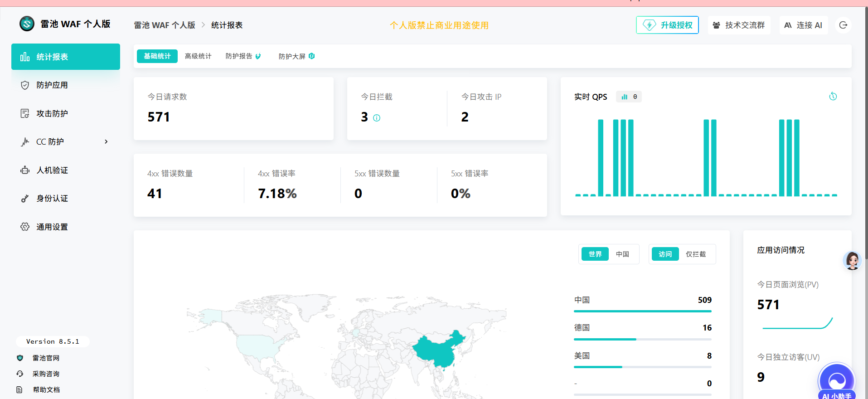Open the 采购咨询 link
The height and width of the screenshot is (399, 868).
(x=46, y=374)
